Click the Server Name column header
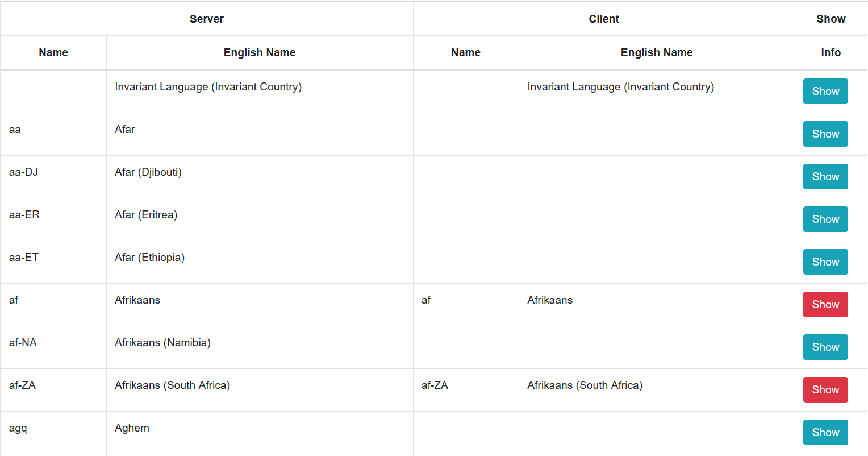Viewport: 868px width, 456px height. pos(53,52)
